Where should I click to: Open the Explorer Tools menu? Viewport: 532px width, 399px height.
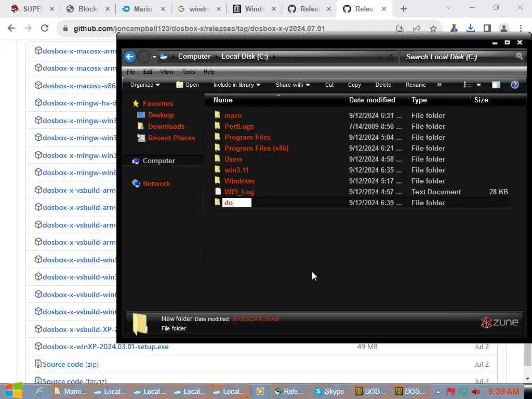(x=189, y=72)
